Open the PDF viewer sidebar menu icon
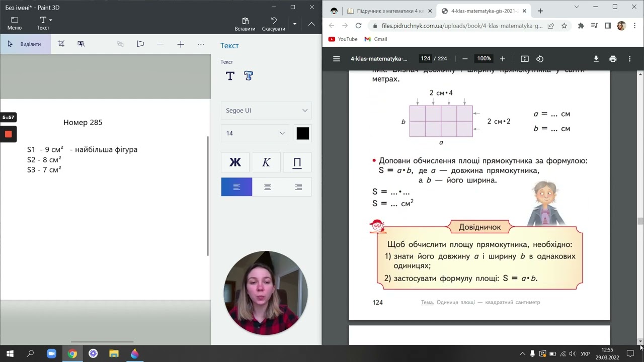644x362 pixels. pos(337,59)
